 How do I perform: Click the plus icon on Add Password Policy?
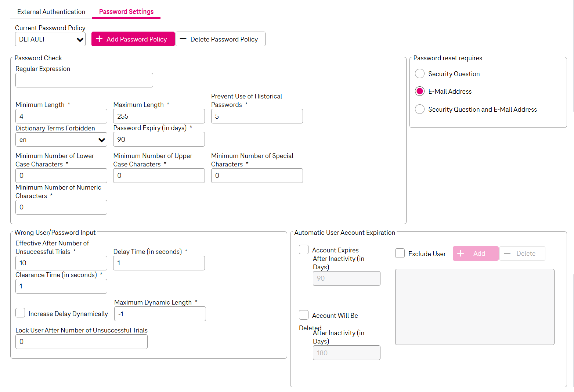coord(99,39)
